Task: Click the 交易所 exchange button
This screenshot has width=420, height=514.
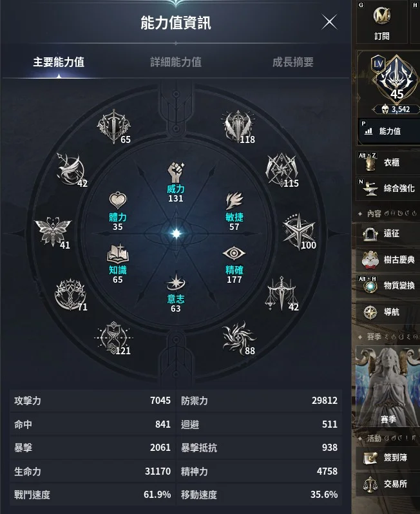Action: pyautogui.click(x=388, y=484)
